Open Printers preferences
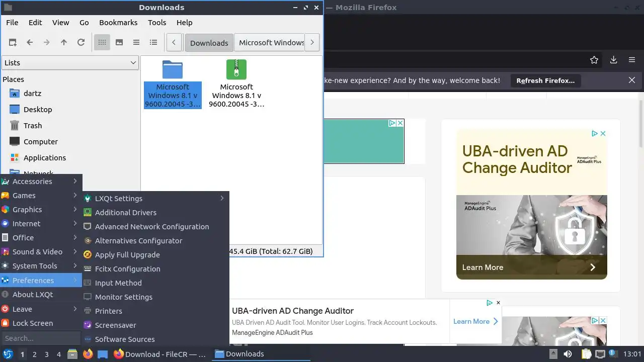 [x=155, y=311]
